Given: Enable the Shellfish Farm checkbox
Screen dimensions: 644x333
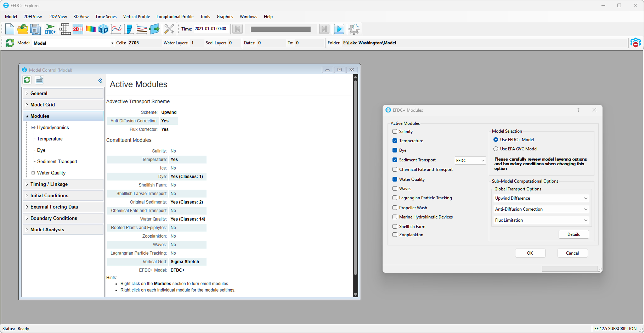Looking at the screenshot, I should [x=394, y=226].
